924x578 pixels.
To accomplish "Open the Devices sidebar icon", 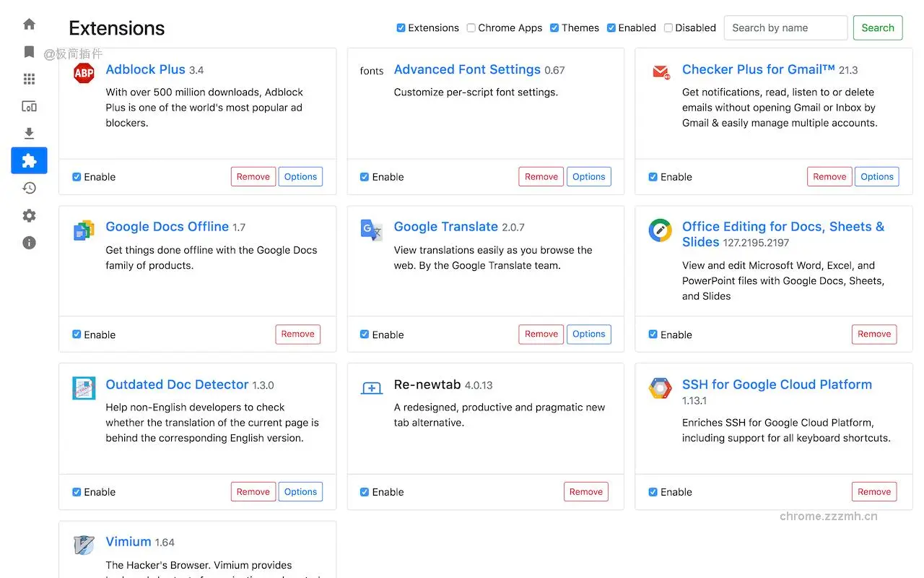I will click(x=29, y=106).
